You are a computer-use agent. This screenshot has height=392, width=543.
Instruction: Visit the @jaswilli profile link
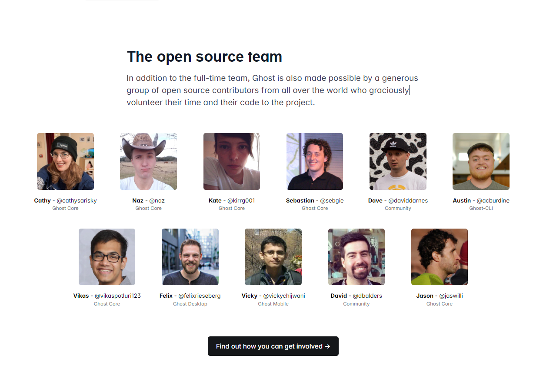point(451,296)
